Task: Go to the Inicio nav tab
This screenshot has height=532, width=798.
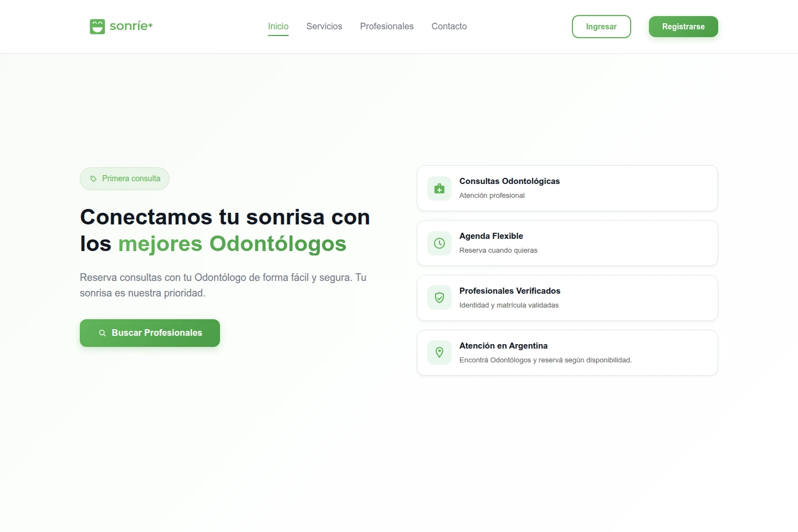Action: click(278, 27)
